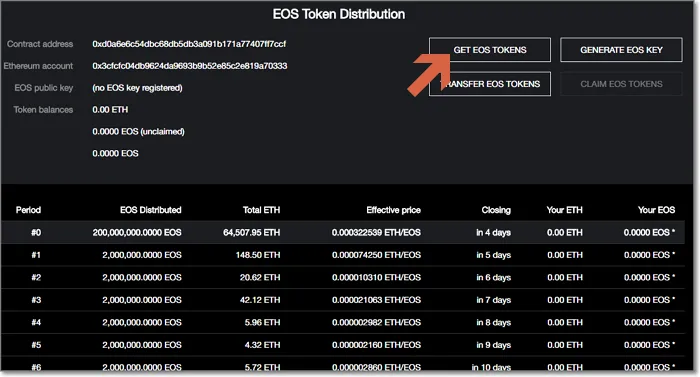Select period #1 row label

(36, 255)
